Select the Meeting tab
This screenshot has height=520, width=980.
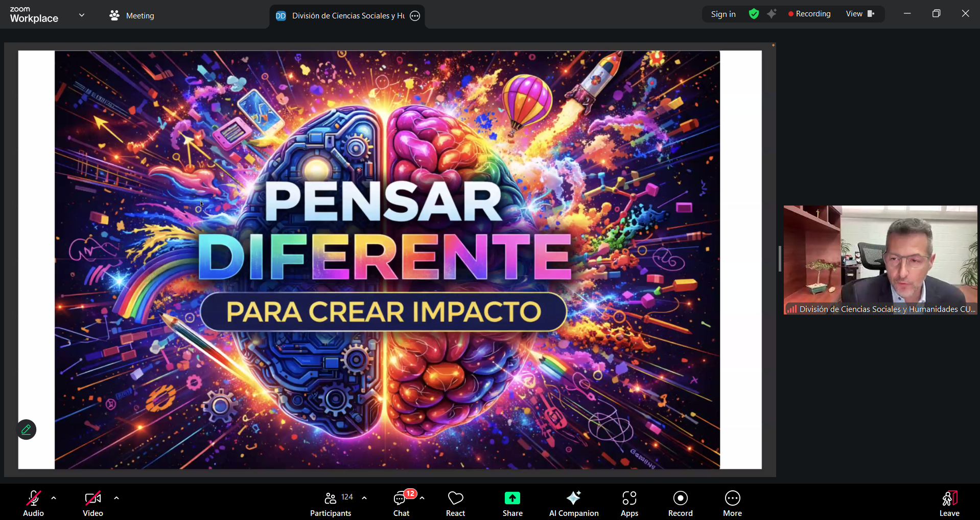click(x=132, y=16)
